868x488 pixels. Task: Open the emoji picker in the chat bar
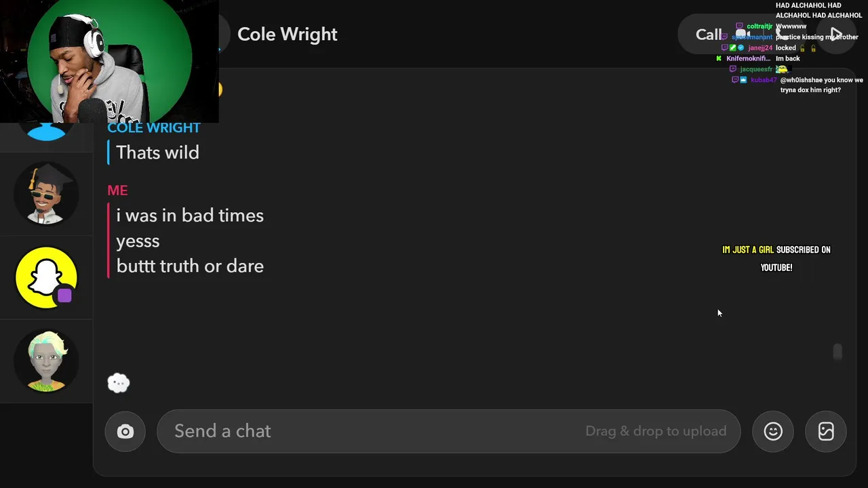[773, 432]
